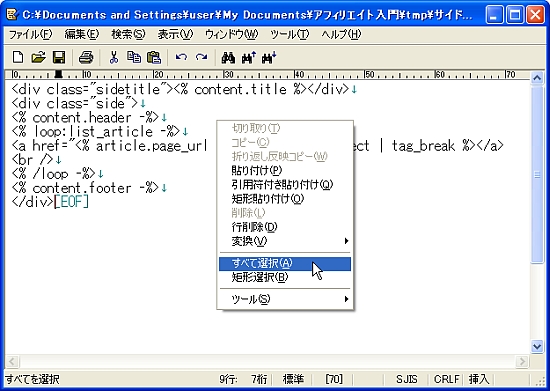Cut using the scissors toolbar icon
This screenshot has width=550, height=391.
coord(113,57)
